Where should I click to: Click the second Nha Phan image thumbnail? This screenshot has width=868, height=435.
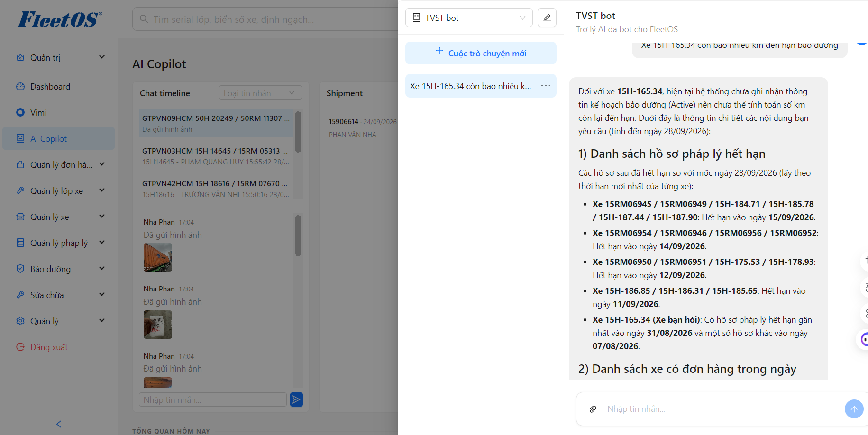click(158, 325)
